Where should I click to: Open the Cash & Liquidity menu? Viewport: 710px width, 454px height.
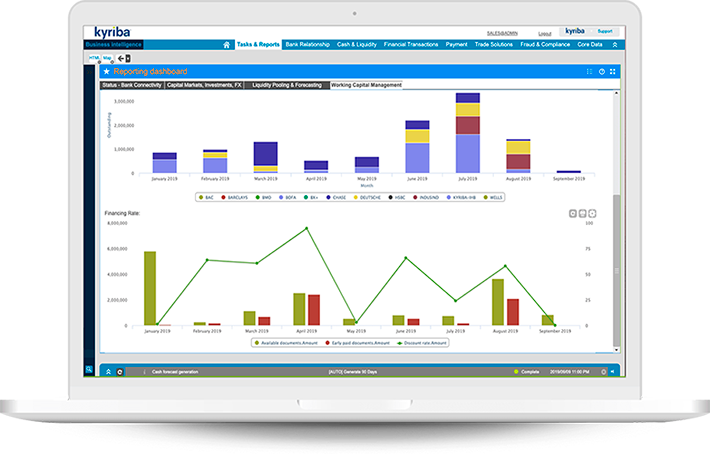(355, 45)
